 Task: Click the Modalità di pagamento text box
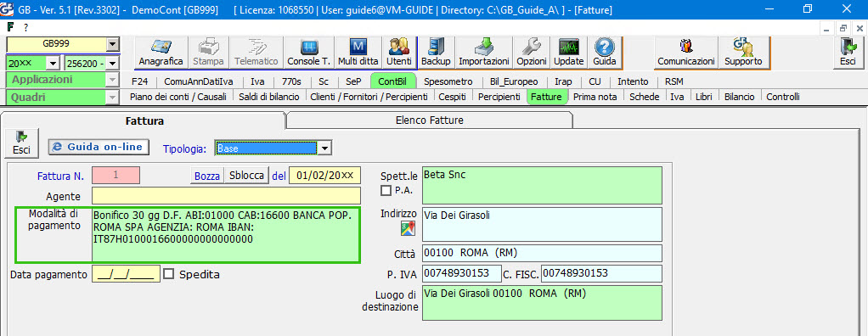coord(226,234)
